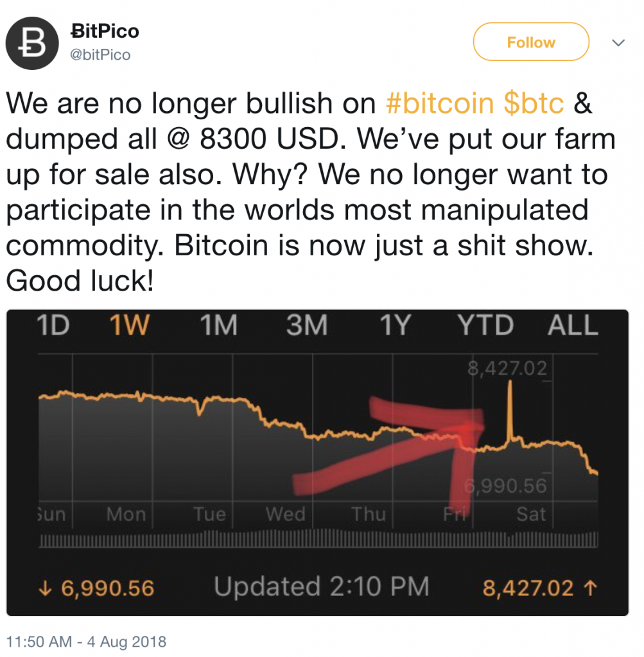Switch chart to 1M range
The image size is (644, 657).
coord(218,327)
